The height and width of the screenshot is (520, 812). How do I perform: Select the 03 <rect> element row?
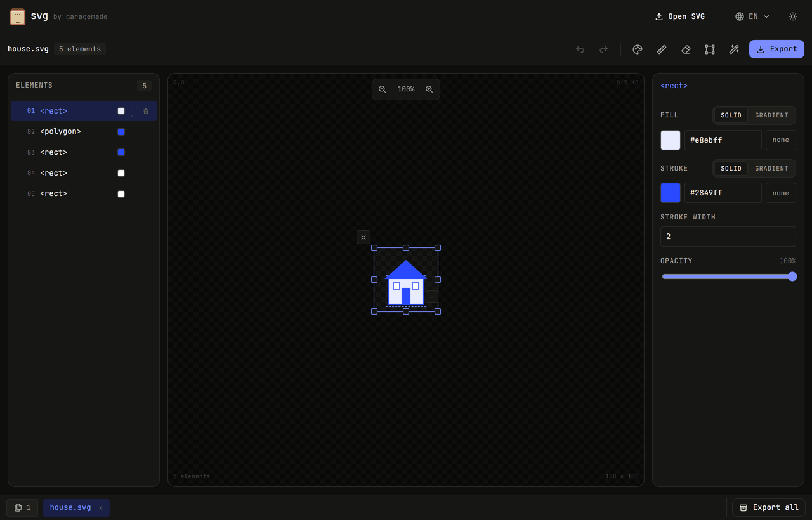(84, 152)
